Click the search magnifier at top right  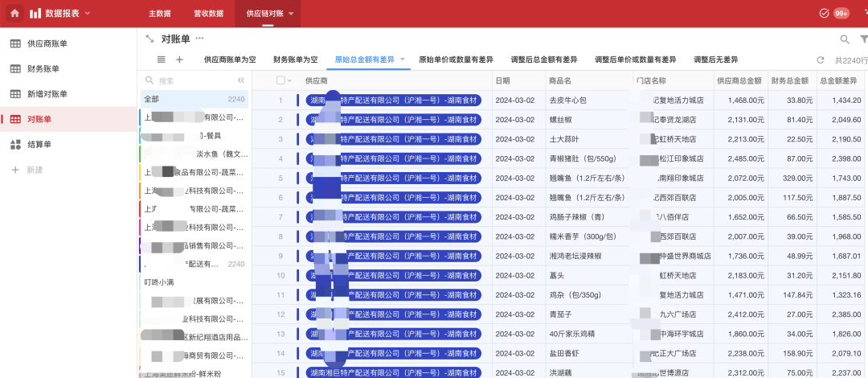[x=845, y=39]
